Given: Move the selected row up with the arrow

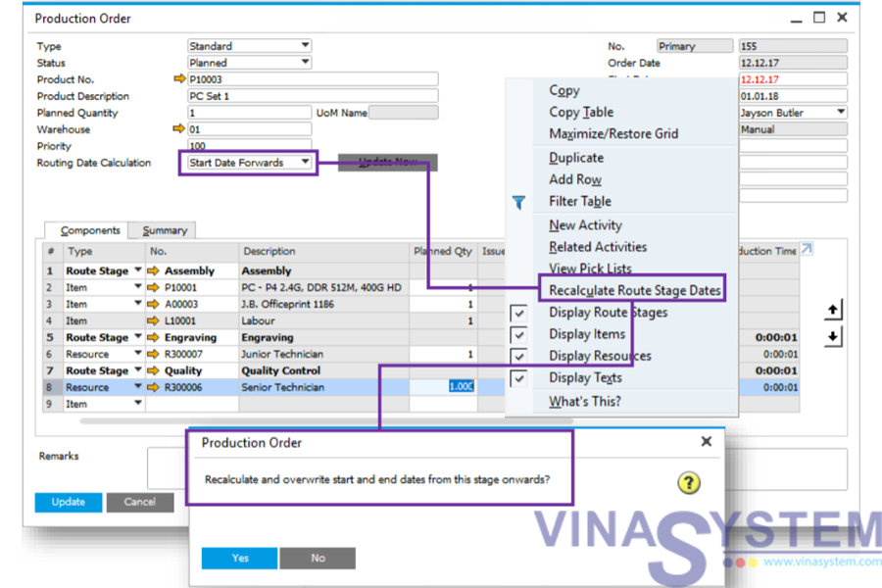Looking at the screenshot, I should point(832,310).
